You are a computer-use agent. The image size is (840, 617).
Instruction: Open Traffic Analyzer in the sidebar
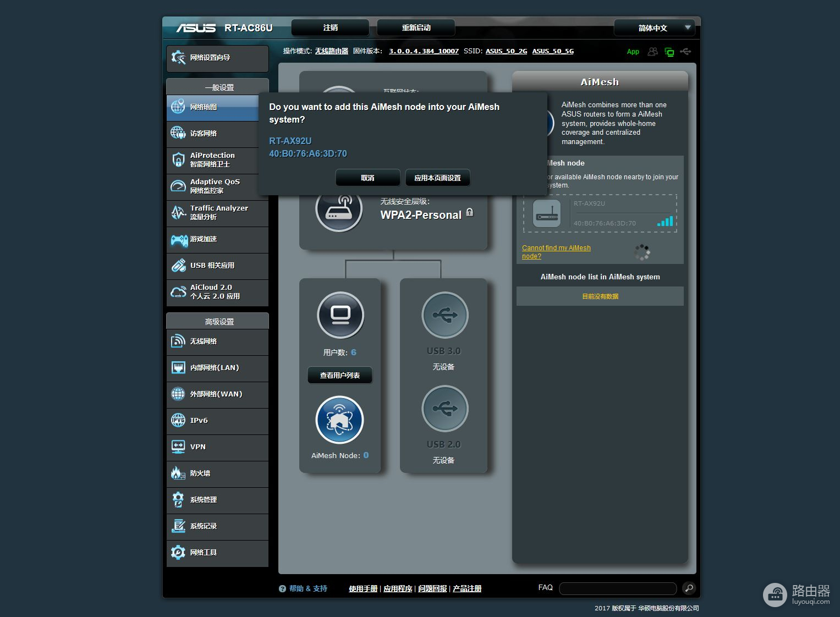pos(217,213)
